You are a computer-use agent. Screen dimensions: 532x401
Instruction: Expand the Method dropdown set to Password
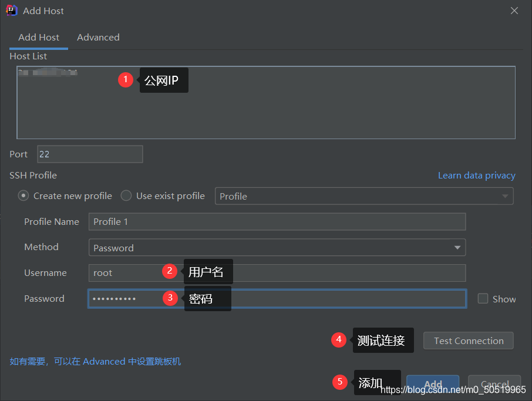tap(277, 247)
